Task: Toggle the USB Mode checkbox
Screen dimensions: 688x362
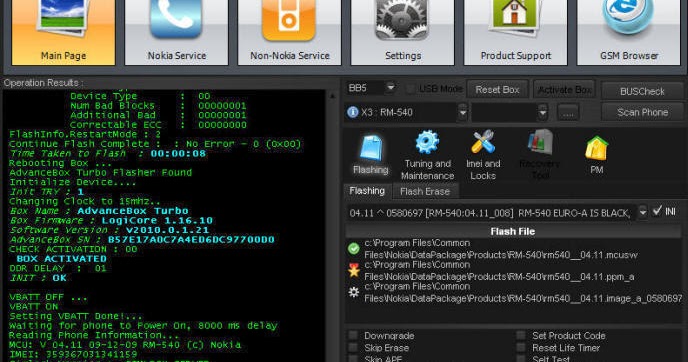Action: 411,89
